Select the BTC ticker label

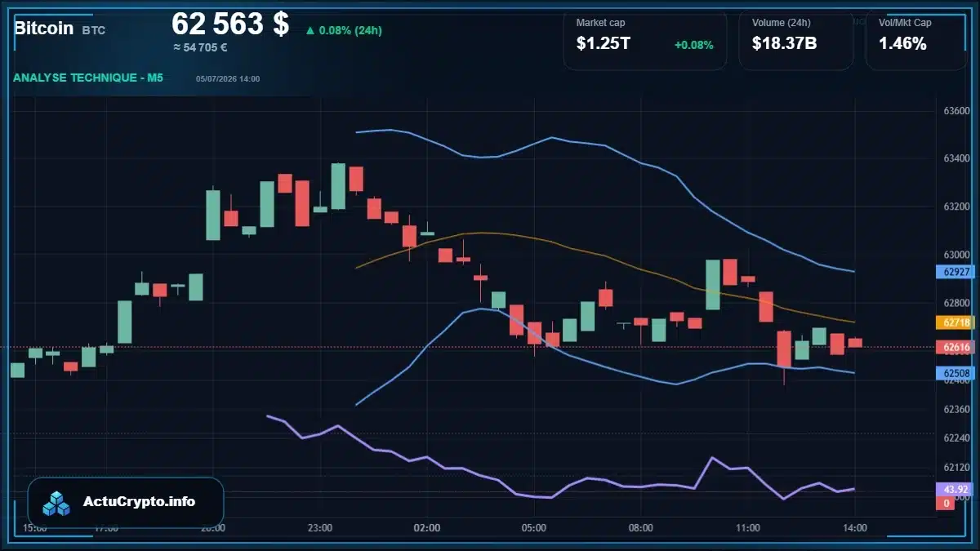(x=94, y=30)
